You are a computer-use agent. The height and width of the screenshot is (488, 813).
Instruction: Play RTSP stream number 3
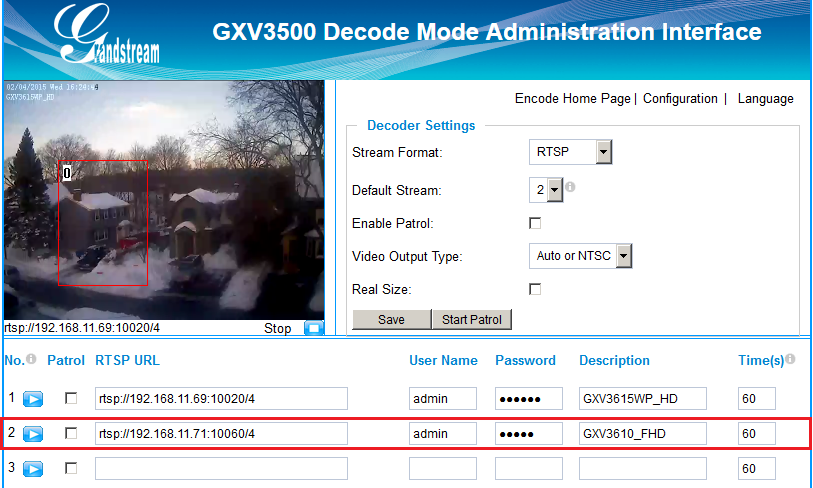pyautogui.click(x=33, y=469)
